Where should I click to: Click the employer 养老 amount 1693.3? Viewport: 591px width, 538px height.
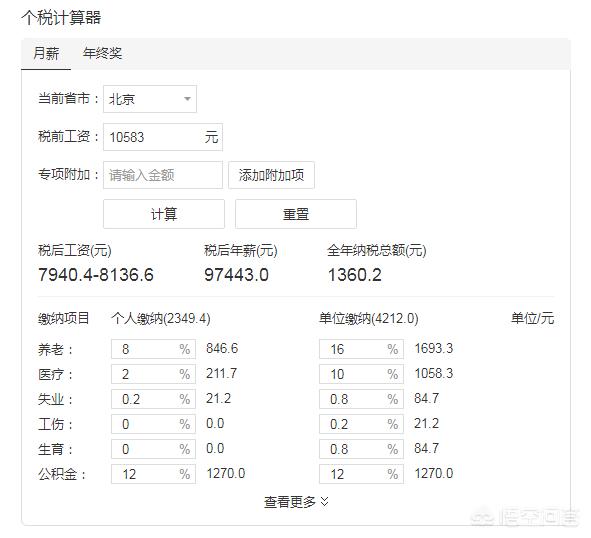(x=434, y=348)
